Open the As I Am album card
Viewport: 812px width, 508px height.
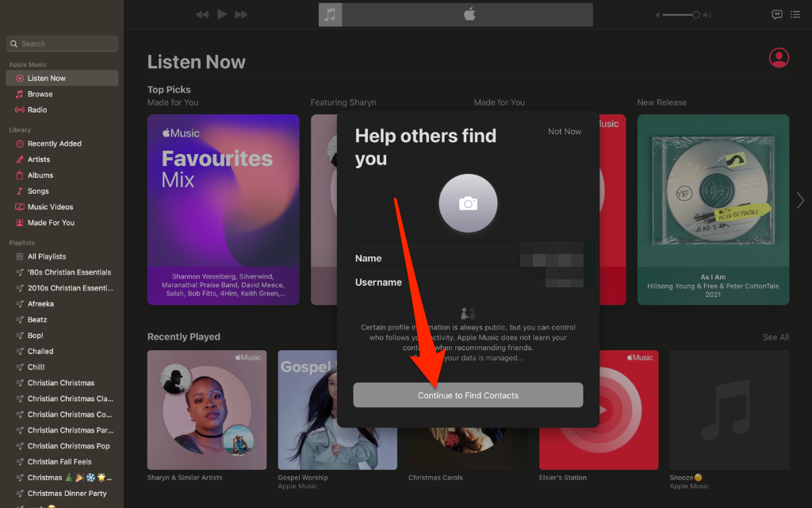pos(713,210)
